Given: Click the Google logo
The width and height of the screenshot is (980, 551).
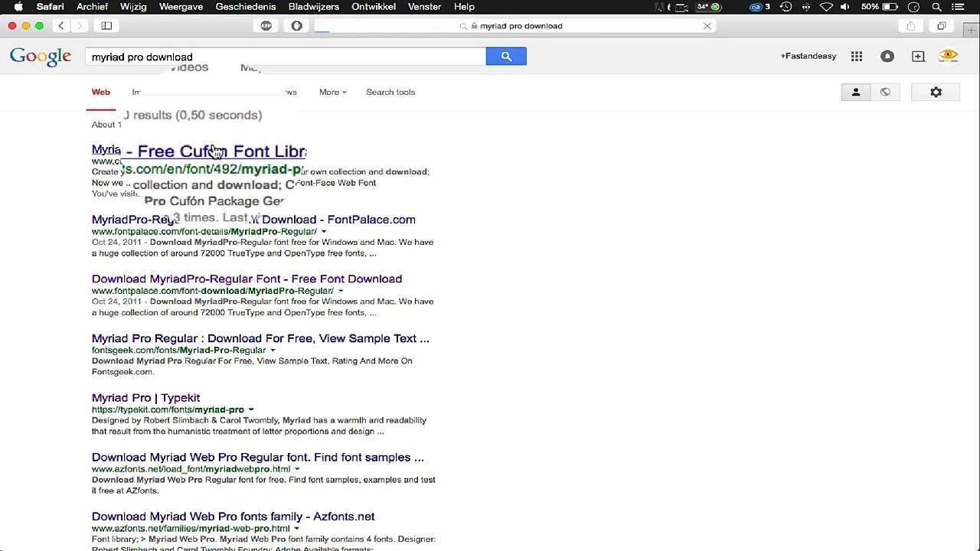Looking at the screenshot, I should coord(41,57).
